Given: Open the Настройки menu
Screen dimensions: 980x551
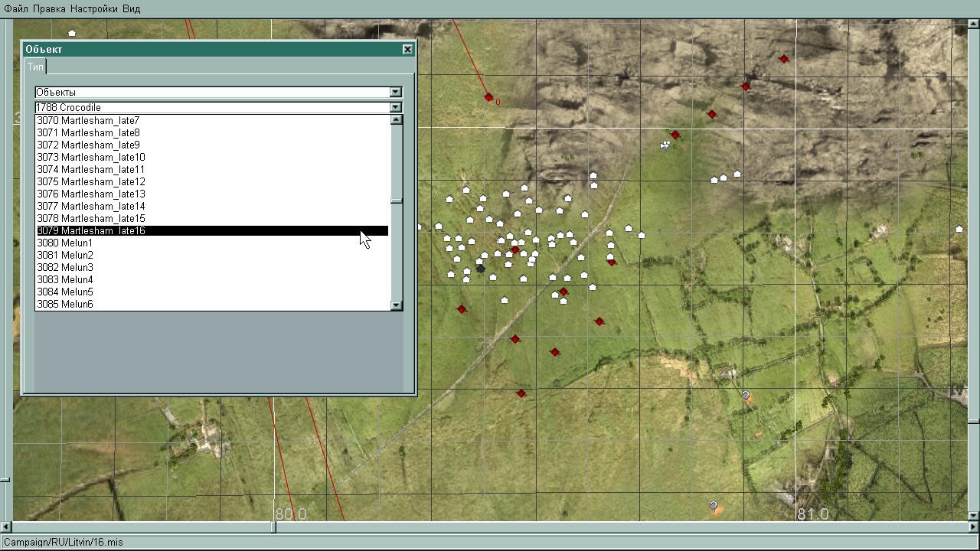Looking at the screenshot, I should (x=93, y=8).
